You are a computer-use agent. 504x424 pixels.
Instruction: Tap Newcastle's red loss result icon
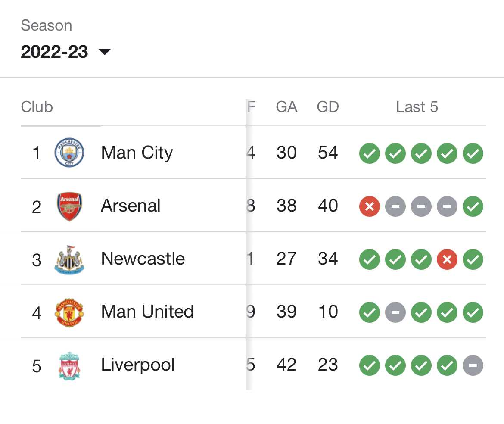[447, 259]
